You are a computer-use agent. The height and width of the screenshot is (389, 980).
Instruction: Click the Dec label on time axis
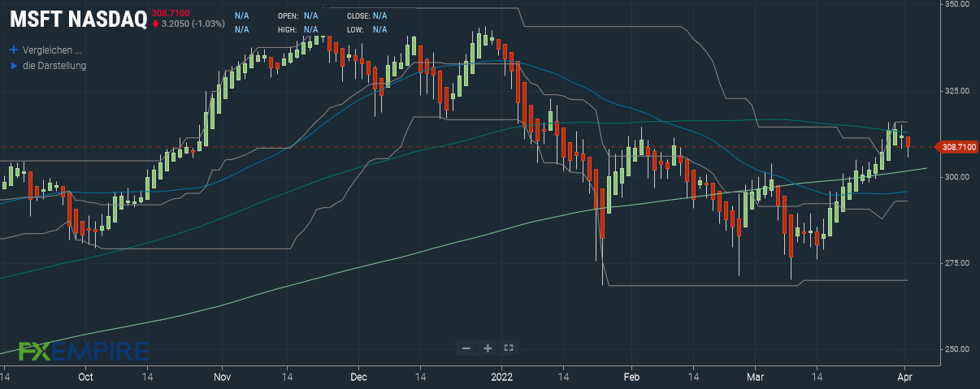pyautogui.click(x=359, y=378)
